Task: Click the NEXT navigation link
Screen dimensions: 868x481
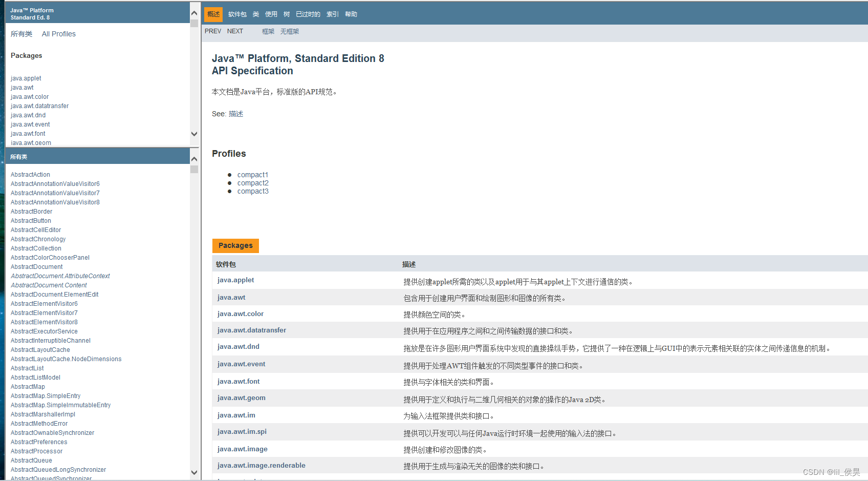Action: point(235,31)
